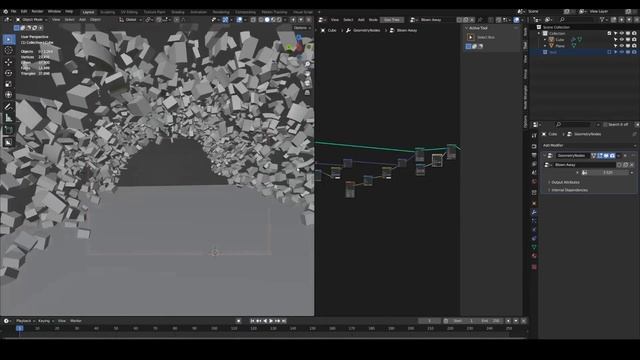Toggle Collection visibility eye icon
This screenshot has height=360, width=640.
point(622,33)
